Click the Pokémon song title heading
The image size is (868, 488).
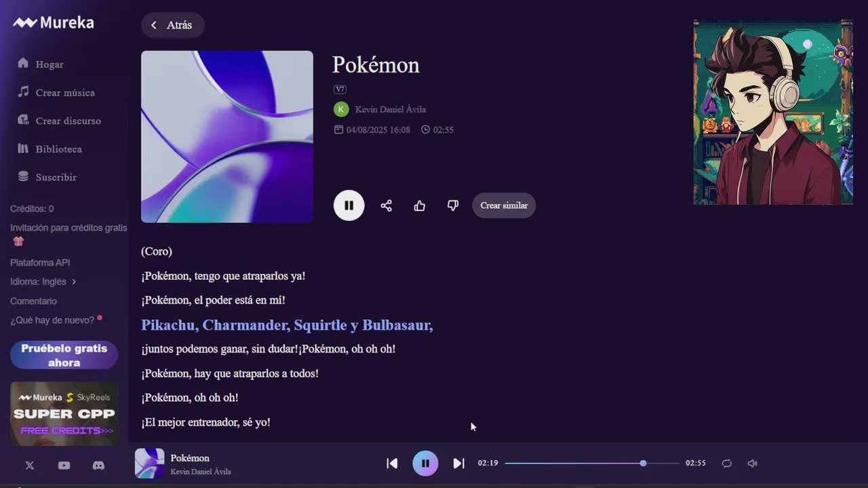click(x=376, y=65)
